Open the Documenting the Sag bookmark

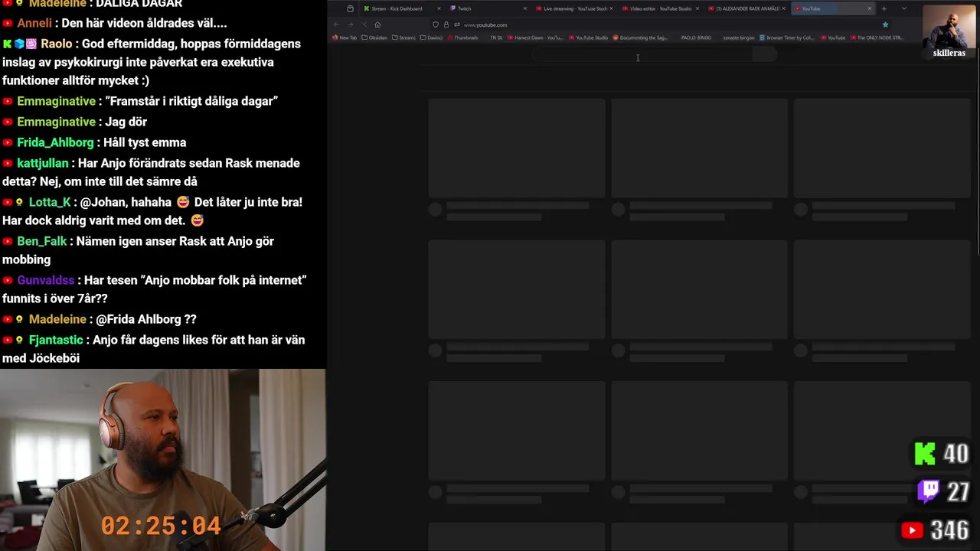point(640,37)
